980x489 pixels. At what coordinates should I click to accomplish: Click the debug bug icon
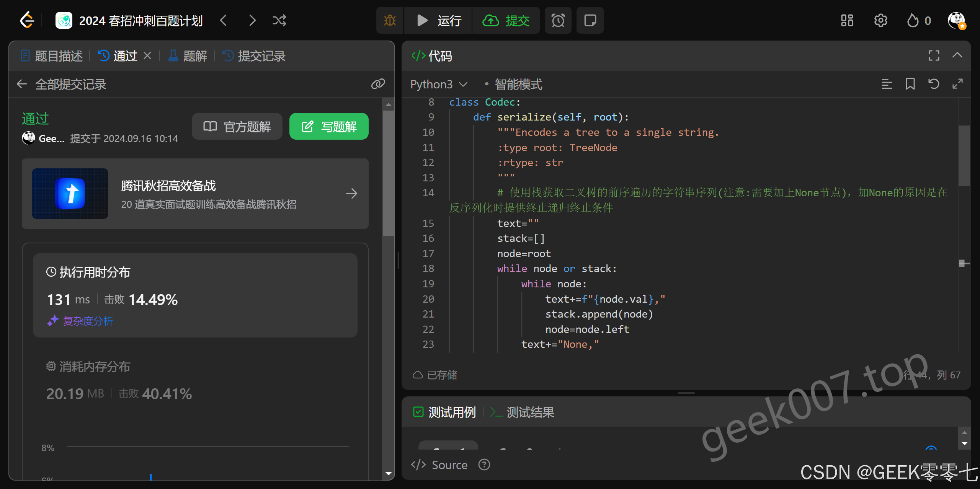pyautogui.click(x=390, y=20)
